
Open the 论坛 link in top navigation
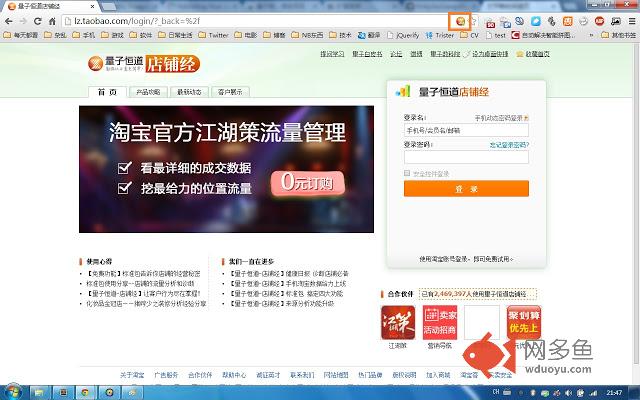click(x=396, y=54)
